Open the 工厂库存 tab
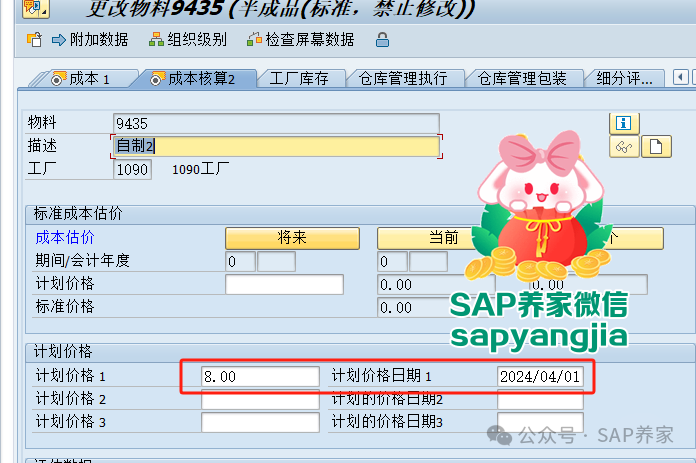 [299, 79]
